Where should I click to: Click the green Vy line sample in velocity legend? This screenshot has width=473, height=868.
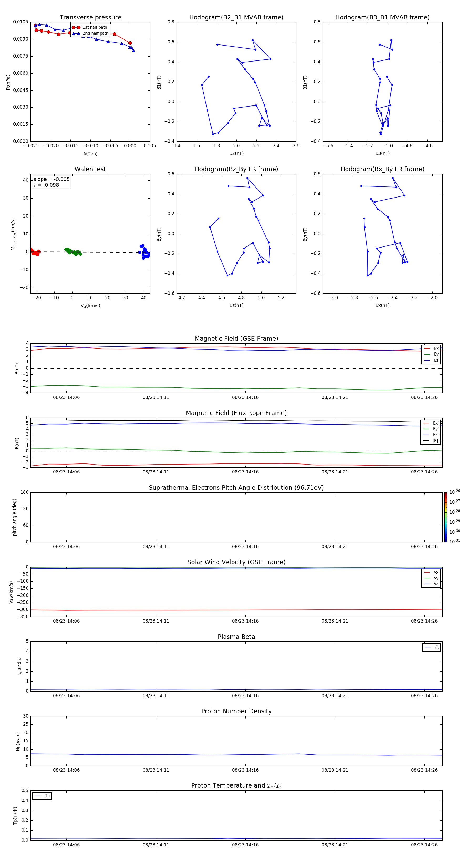coord(426,578)
